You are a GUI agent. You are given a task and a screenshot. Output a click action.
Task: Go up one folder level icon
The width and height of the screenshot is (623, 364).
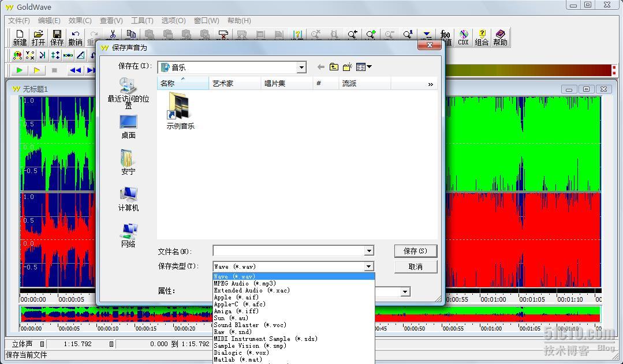(334, 67)
